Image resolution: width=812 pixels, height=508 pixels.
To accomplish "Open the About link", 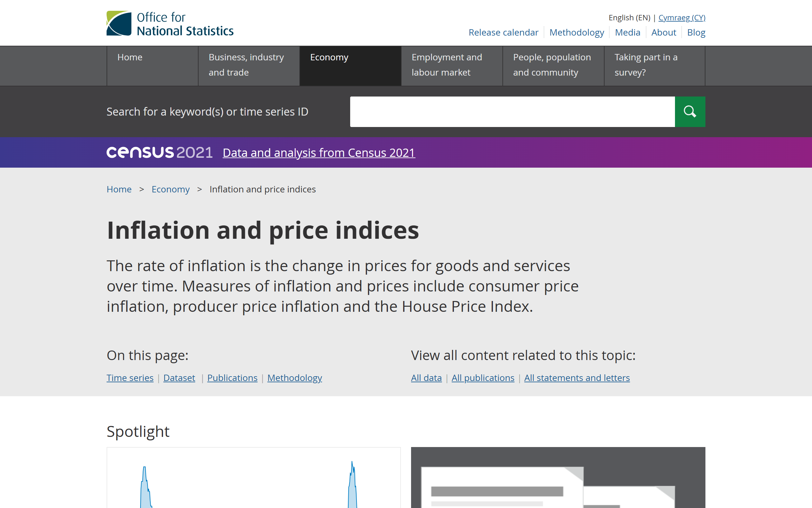I will (663, 33).
